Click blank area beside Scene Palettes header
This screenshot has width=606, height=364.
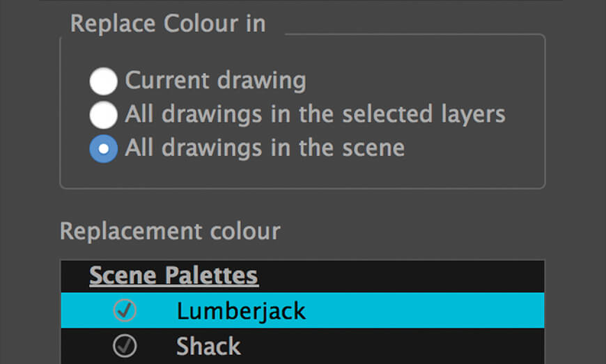(402, 276)
